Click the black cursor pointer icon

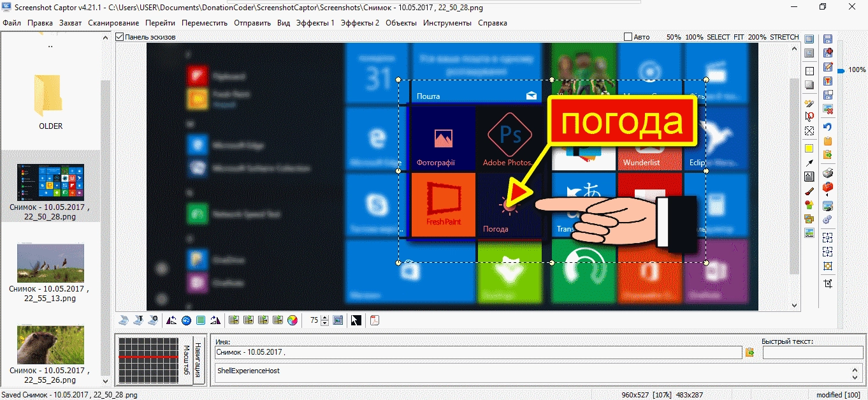(356, 320)
